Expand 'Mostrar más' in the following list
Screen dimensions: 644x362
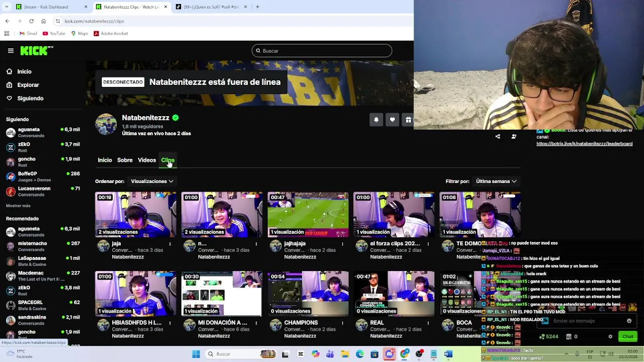18,206
